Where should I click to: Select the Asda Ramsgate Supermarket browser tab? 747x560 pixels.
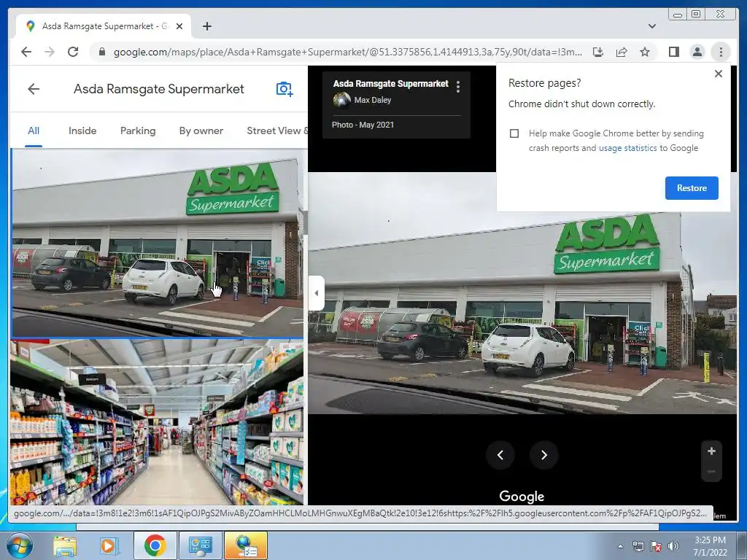click(104, 26)
